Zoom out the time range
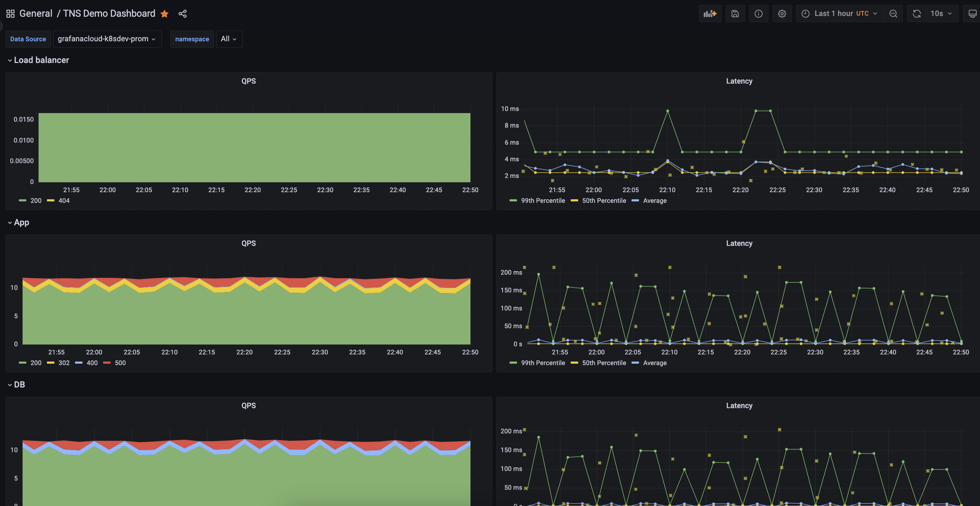 [x=893, y=14]
